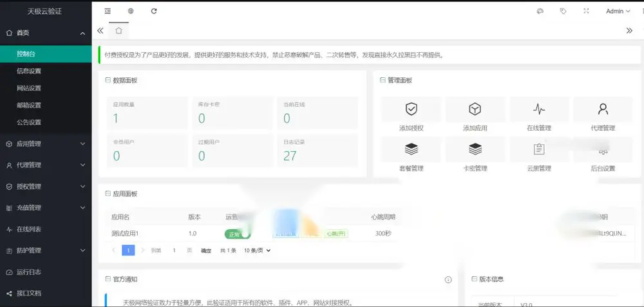This screenshot has height=307, width=644.
Task: Open 公告设置 in sidebar
Action: coord(46,122)
